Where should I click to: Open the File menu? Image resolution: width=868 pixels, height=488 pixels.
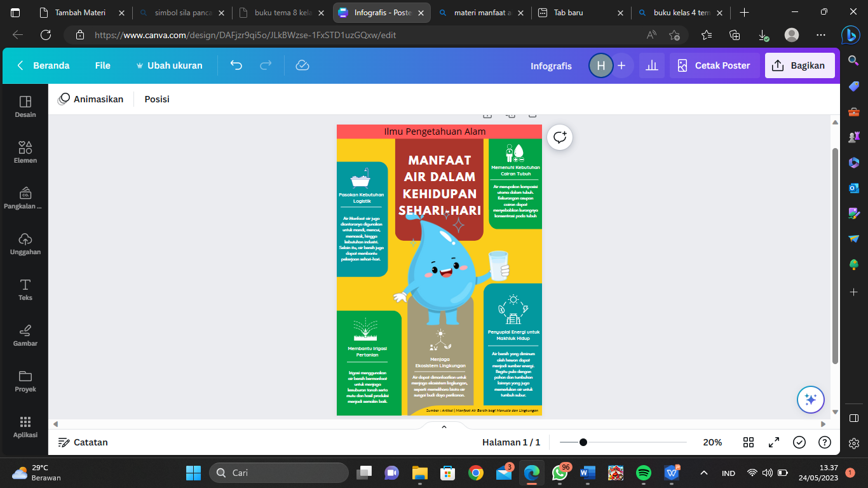tap(102, 65)
